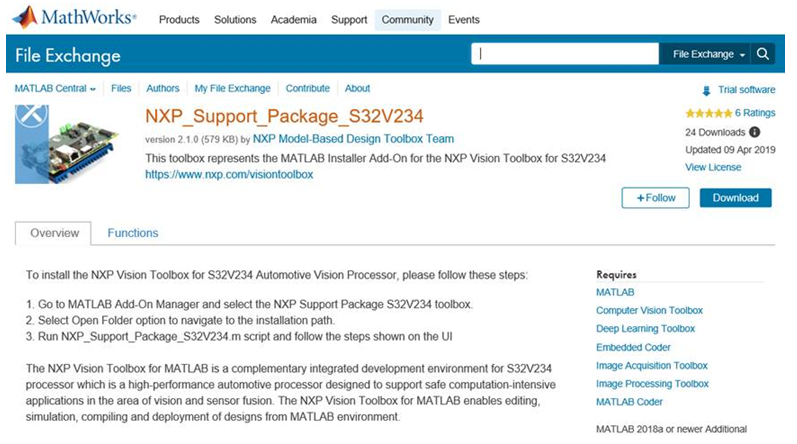Viewport: 797px width, 444px height.
Task: Open the Support menu
Action: click(349, 20)
